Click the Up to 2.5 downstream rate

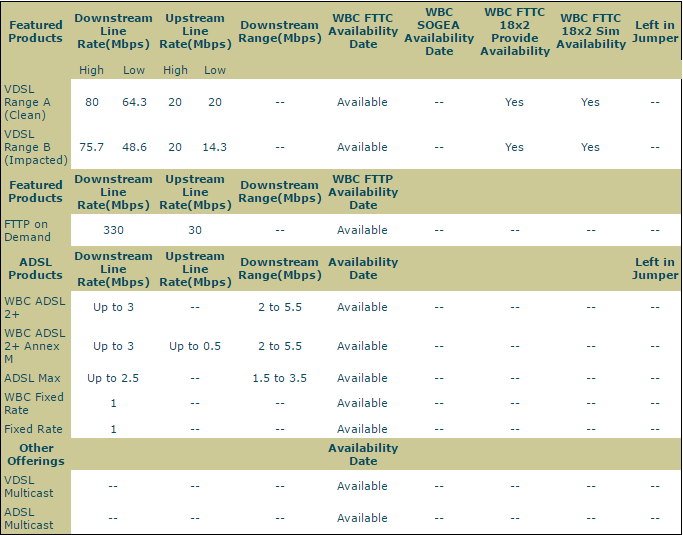tap(113, 378)
